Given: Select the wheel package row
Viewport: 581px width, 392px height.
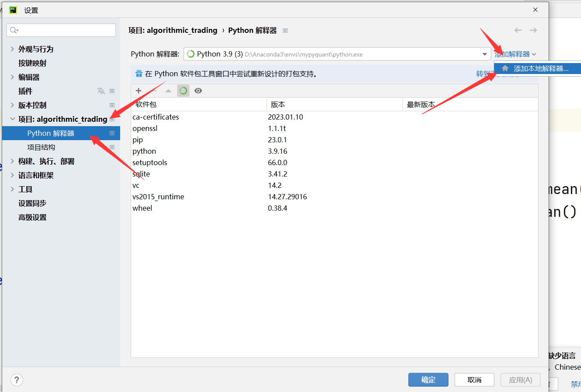Looking at the screenshot, I should pos(335,208).
